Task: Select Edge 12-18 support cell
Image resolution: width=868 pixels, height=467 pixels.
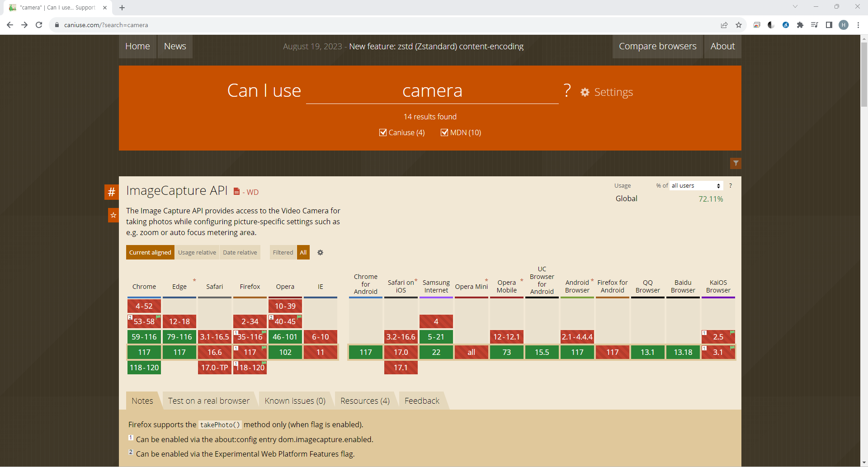Action: 179,321
